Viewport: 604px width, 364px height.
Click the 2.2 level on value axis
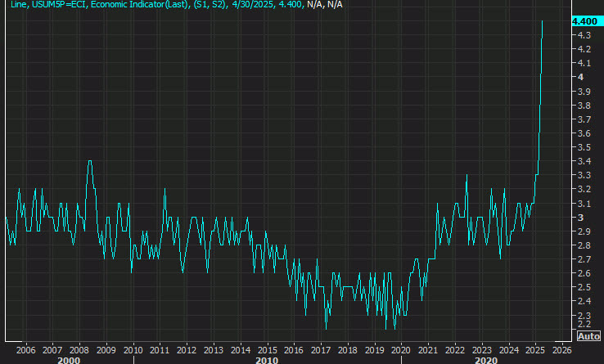click(584, 329)
